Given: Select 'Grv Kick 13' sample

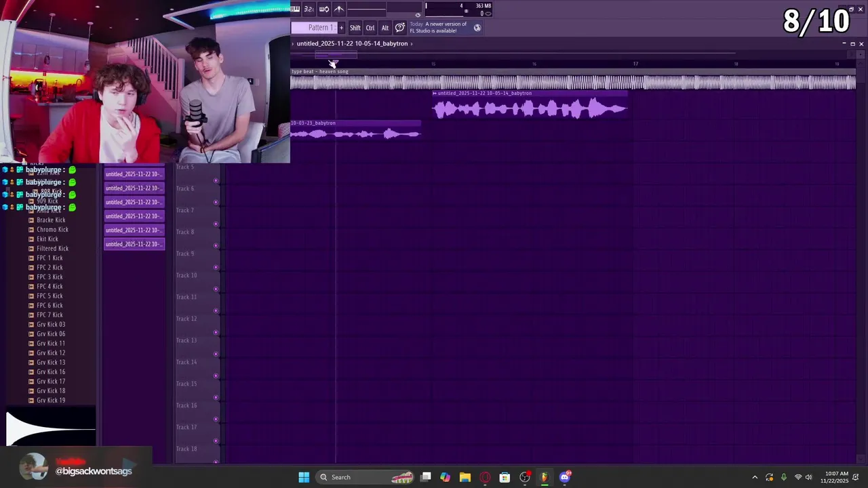Looking at the screenshot, I should tap(51, 363).
